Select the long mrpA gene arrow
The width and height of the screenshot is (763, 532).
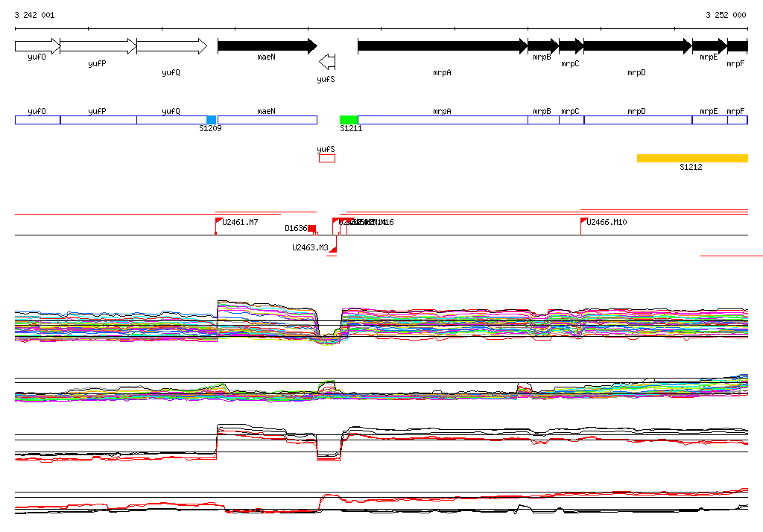442,46
